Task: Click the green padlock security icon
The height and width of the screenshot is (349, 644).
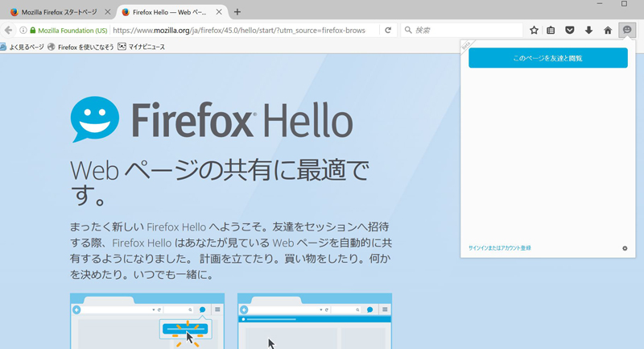Action: tap(33, 30)
